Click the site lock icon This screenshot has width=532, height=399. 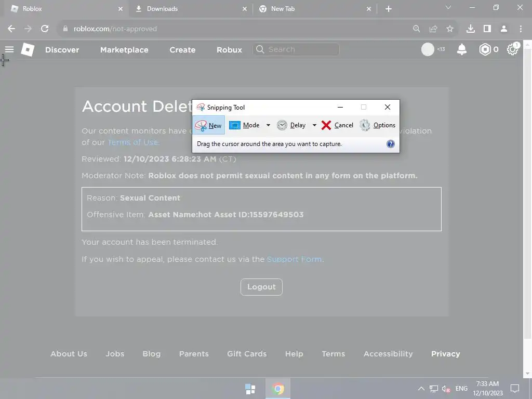click(x=65, y=29)
